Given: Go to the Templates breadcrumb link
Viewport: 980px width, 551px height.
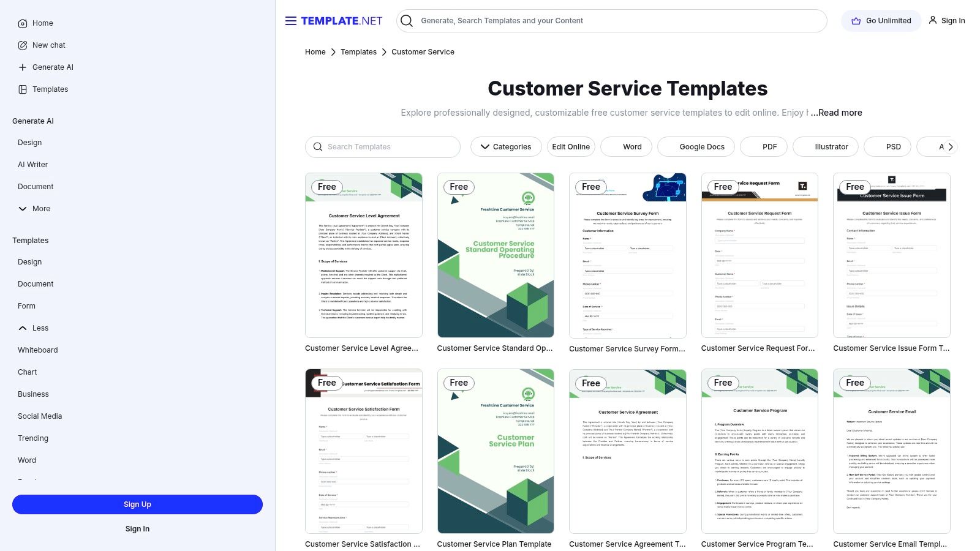Looking at the screenshot, I should pos(358,52).
